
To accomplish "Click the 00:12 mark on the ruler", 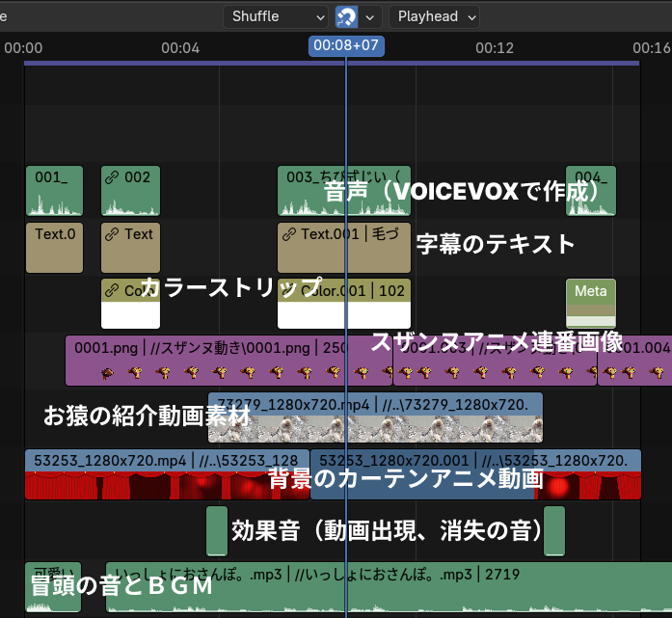I will pyautogui.click(x=494, y=47).
